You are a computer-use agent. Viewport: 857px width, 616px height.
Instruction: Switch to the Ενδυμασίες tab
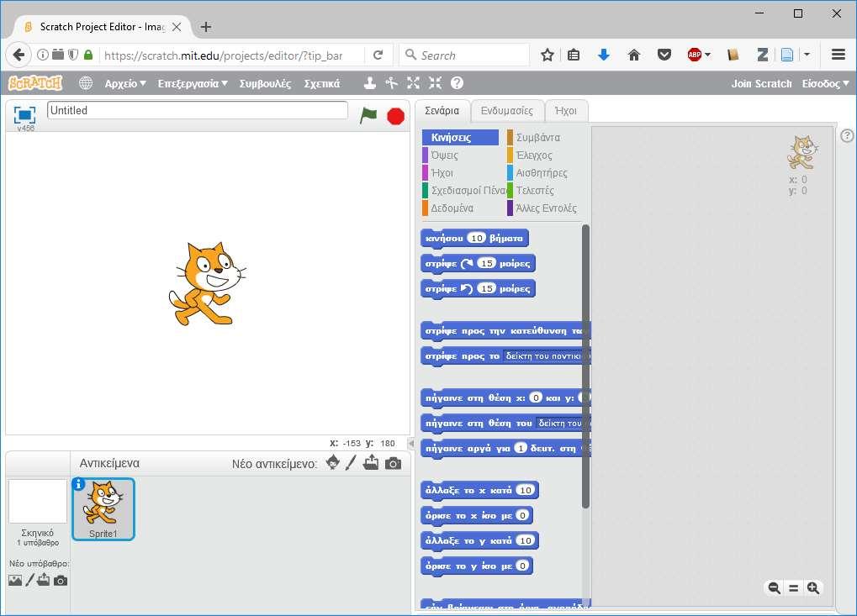tap(506, 111)
